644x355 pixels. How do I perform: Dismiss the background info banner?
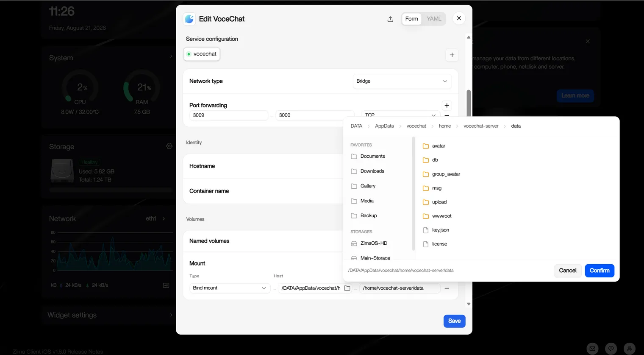click(588, 41)
